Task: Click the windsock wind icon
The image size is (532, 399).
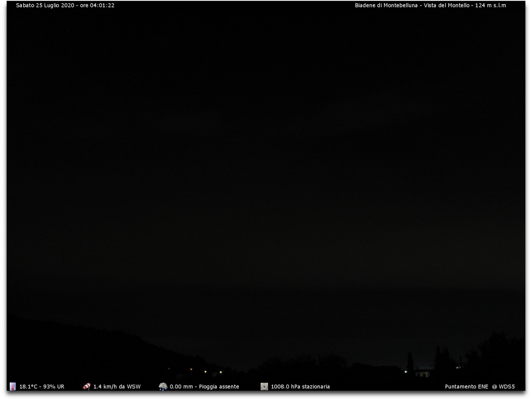Action: tap(86, 386)
